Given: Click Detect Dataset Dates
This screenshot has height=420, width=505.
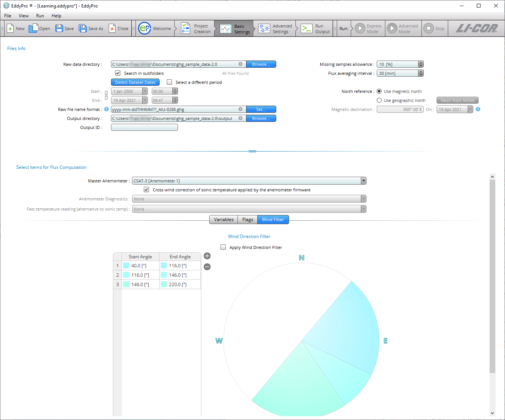Looking at the screenshot, I should (x=135, y=82).
